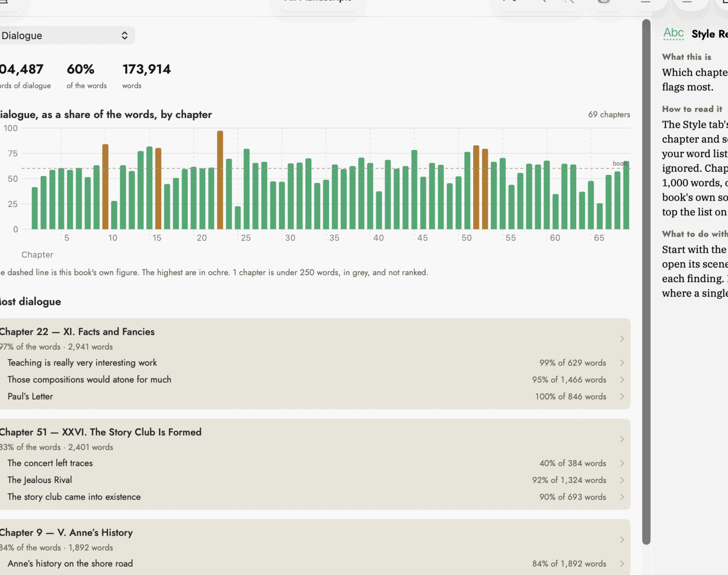This screenshot has width=728, height=575.
Task: Click the ochre bar for chapter 52
Action: [x=485, y=189]
